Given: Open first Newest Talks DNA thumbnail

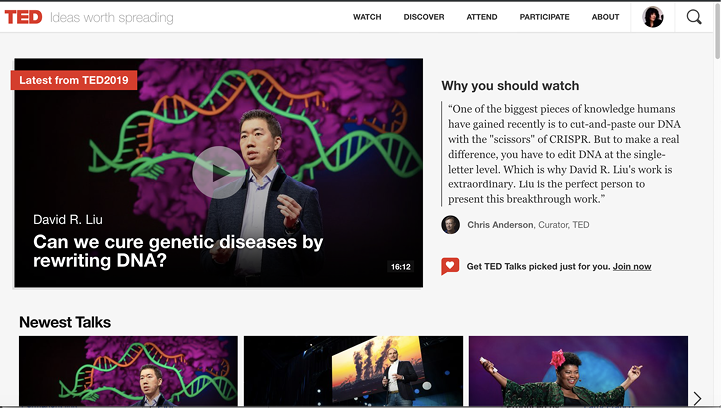Looking at the screenshot, I should (x=128, y=371).
